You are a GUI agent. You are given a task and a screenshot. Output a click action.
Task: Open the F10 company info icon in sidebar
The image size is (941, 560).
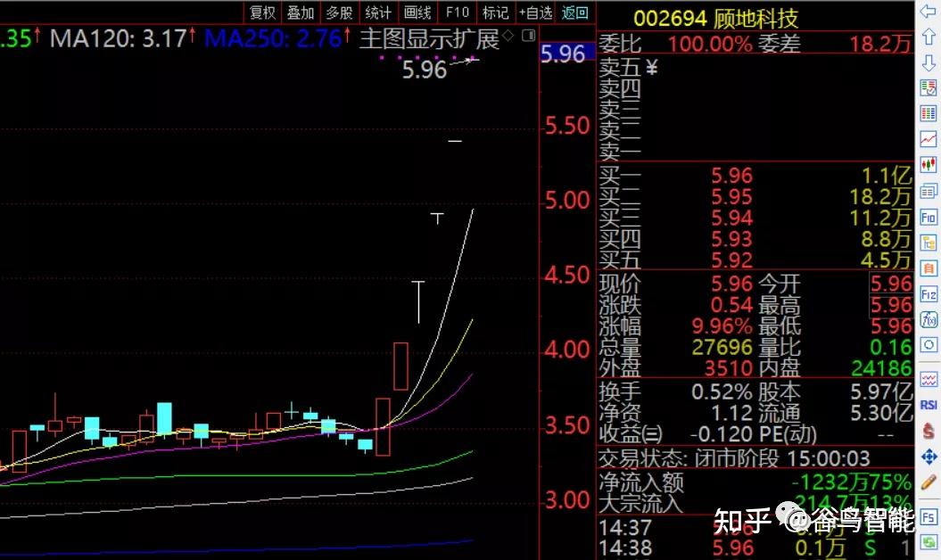929,217
